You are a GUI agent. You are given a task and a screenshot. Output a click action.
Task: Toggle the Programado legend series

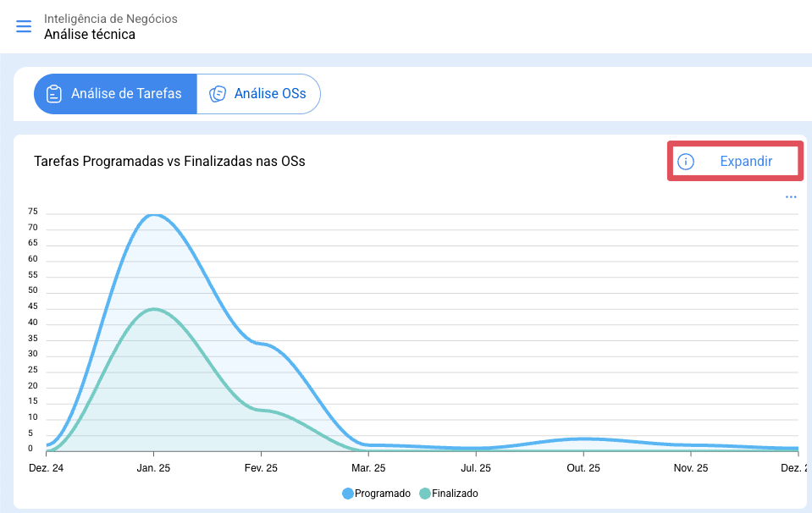(x=377, y=494)
